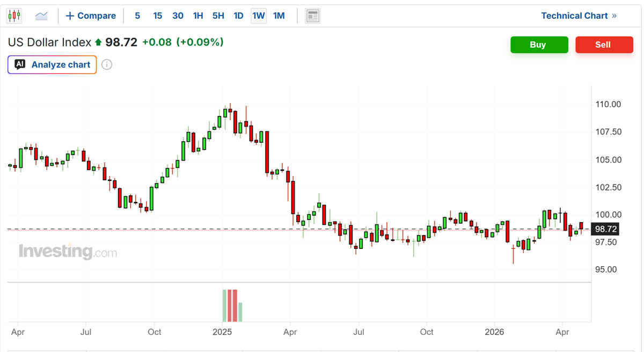
Task: Click the Investing.com watermark logo
Action: pyautogui.click(x=68, y=251)
